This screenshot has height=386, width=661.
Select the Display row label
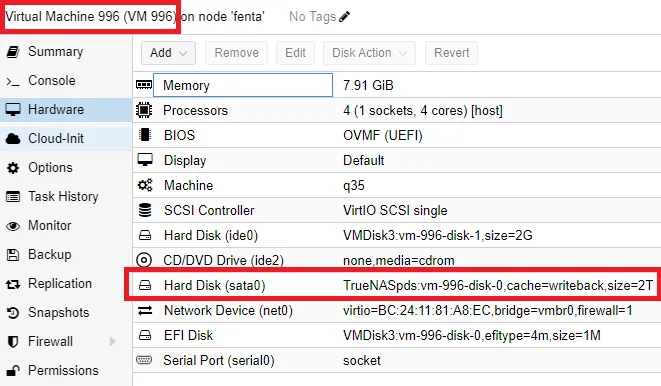pos(185,161)
